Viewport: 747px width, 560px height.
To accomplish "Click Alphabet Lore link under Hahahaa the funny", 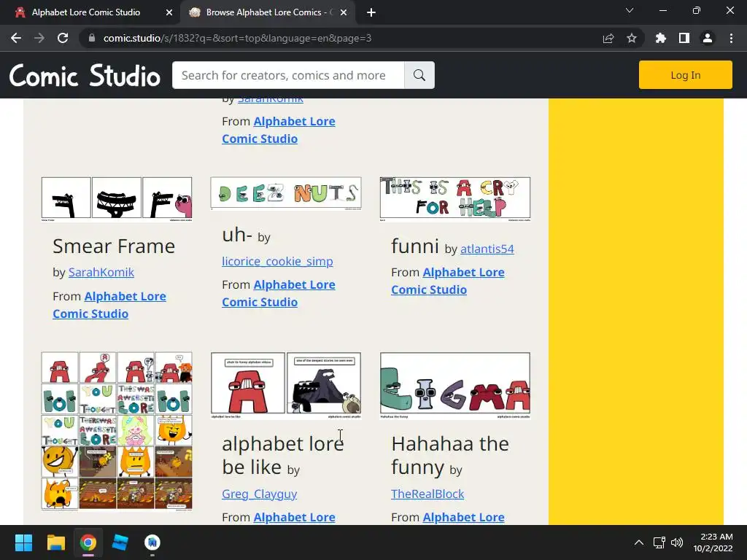I will tap(463, 517).
